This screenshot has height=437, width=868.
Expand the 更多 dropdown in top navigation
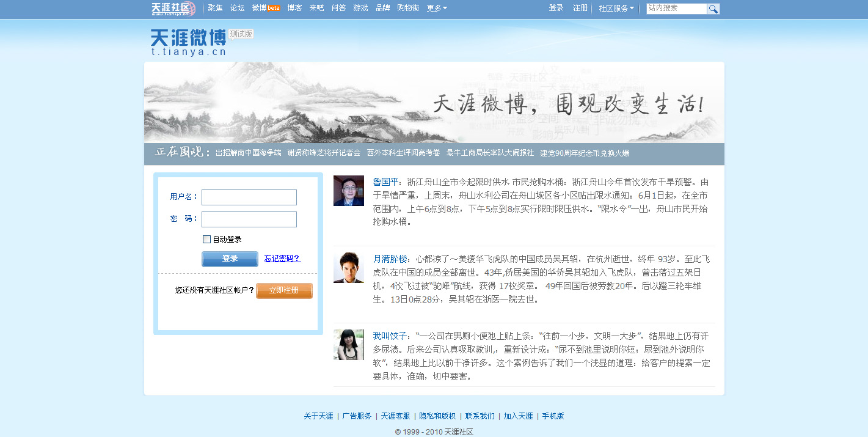pyautogui.click(x=437, y=9)
